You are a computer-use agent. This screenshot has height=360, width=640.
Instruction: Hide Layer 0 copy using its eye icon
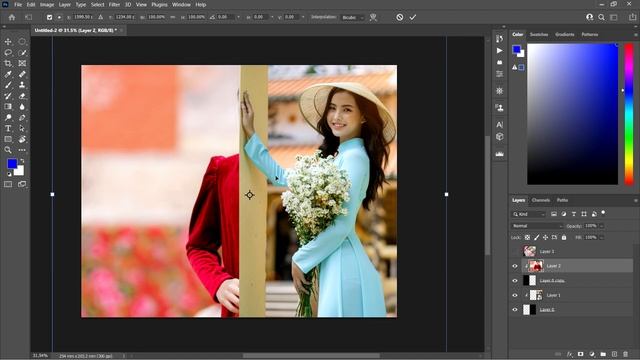coord(515,281)
